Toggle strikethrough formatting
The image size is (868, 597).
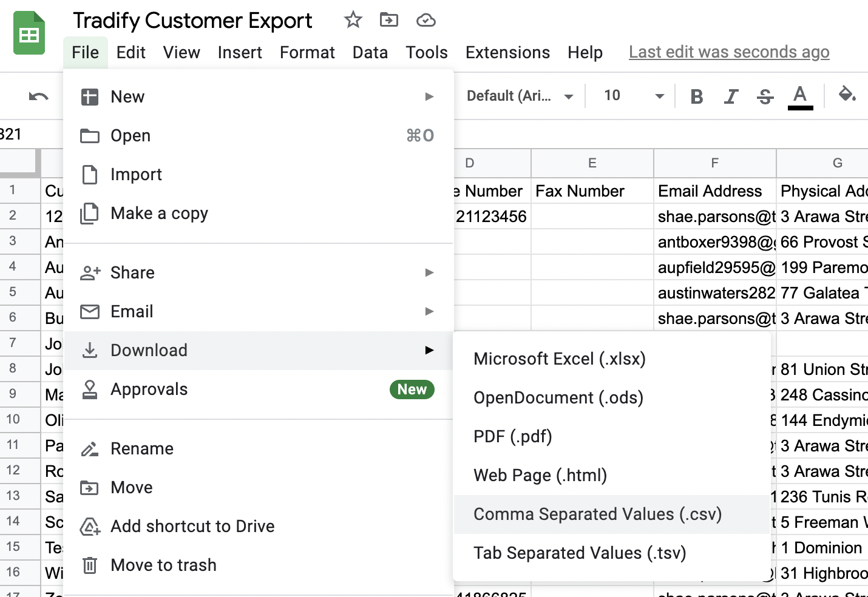point(765,96)
